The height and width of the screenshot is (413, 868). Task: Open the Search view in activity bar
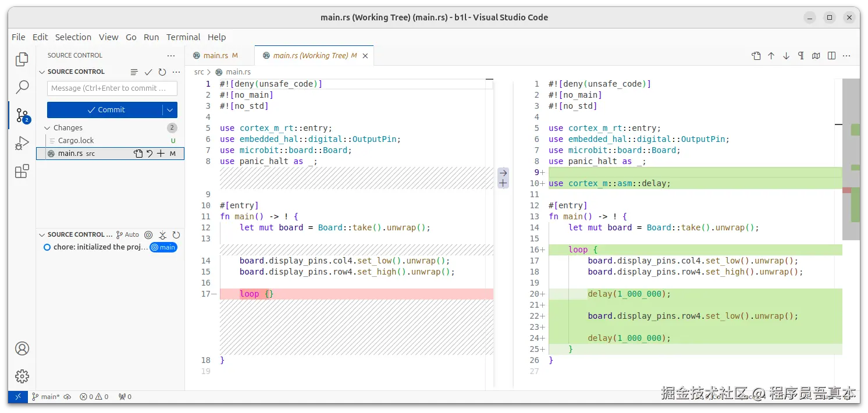tap(22, 87)
